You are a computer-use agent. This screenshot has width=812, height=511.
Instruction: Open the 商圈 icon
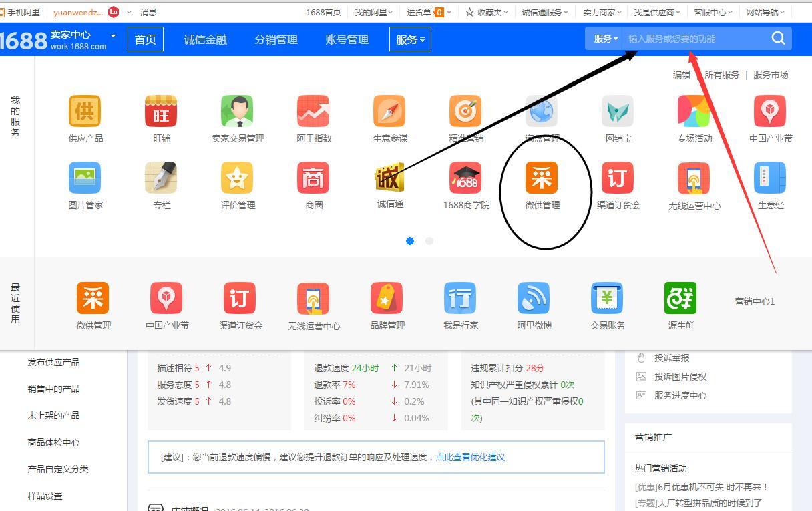(313, 178)
